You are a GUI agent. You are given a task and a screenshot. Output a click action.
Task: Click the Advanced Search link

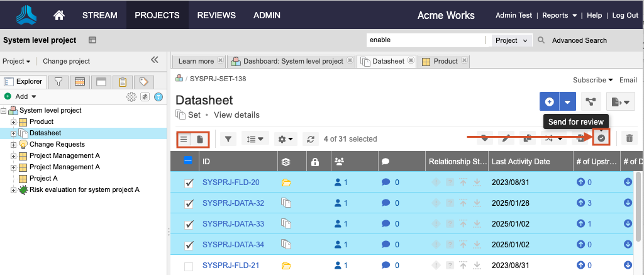pyautogui.click(x=579, y=40)
